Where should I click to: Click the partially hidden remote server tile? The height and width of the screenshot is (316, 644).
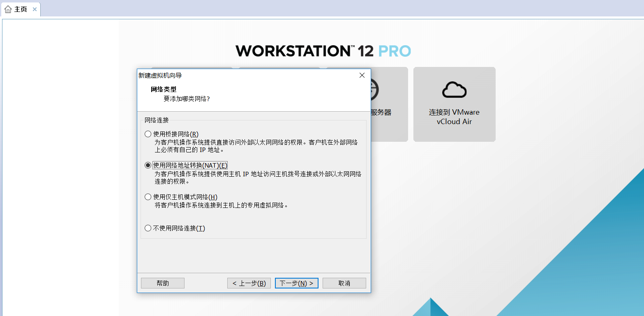[389, 104]
